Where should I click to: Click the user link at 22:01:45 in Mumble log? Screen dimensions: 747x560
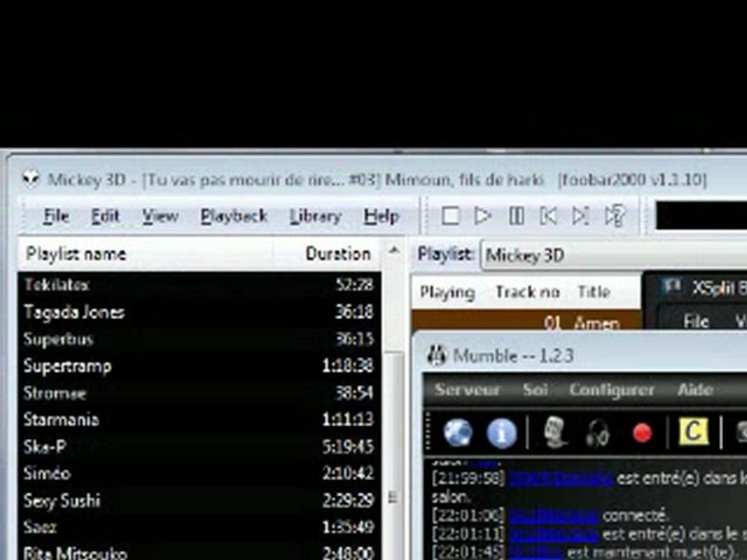pyautogui.click(x=536, y=552)
